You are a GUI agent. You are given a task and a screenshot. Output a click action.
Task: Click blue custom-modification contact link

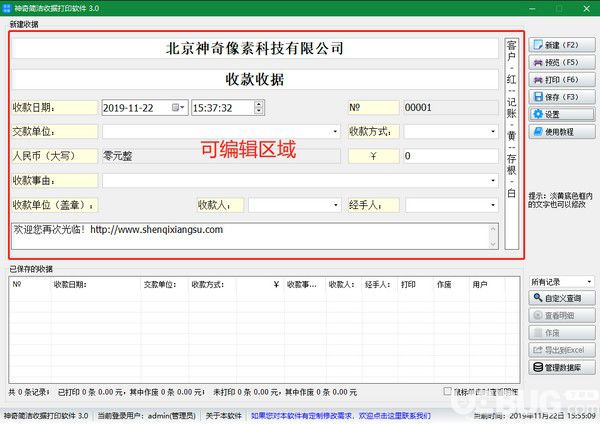pyautogui.click(x=341, y=416)
